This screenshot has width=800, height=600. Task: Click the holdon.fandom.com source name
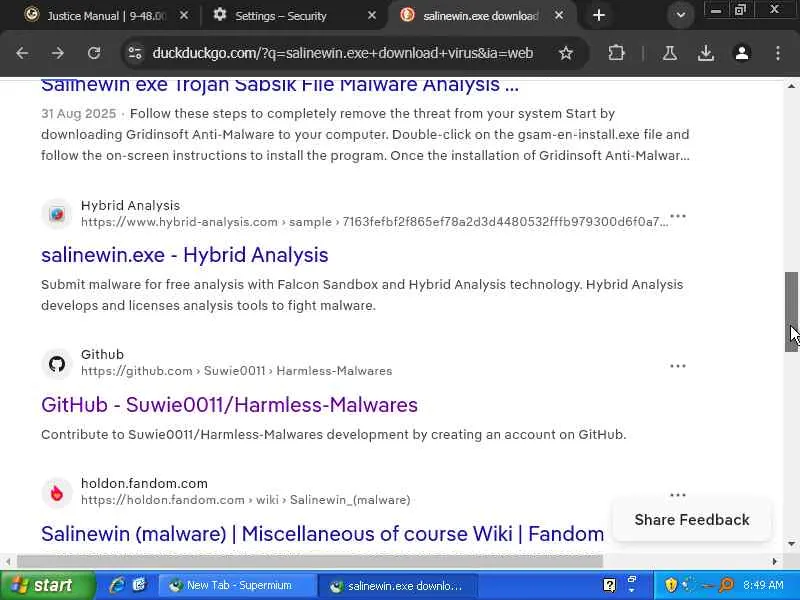point(144,483)
